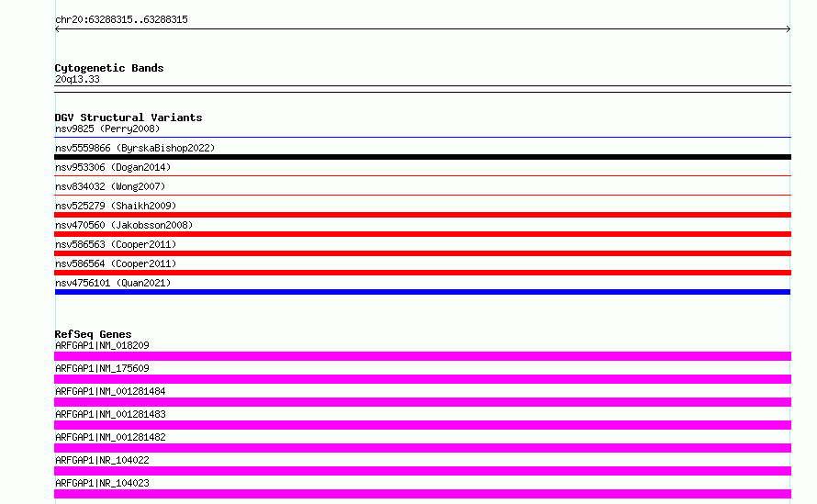
Task: Click the red nsv525279 variant bar
Action: 422,215
